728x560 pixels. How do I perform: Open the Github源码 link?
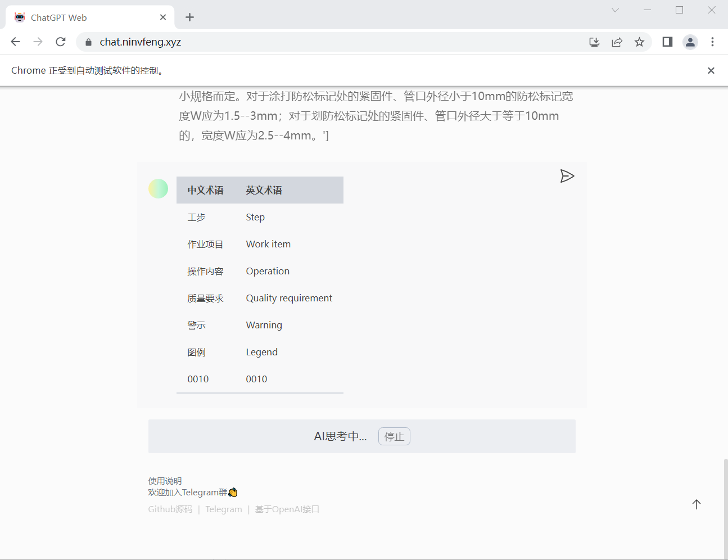coord(170,509)
